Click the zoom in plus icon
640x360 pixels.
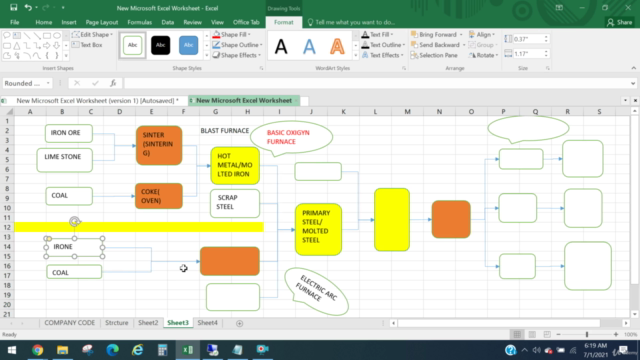tap(616, 335)
